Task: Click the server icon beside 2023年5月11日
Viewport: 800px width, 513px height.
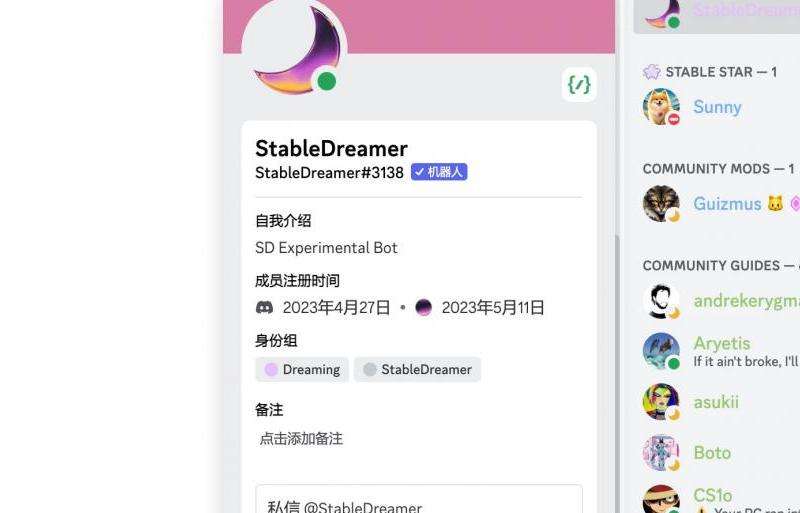Action: (x=423, y=307)
